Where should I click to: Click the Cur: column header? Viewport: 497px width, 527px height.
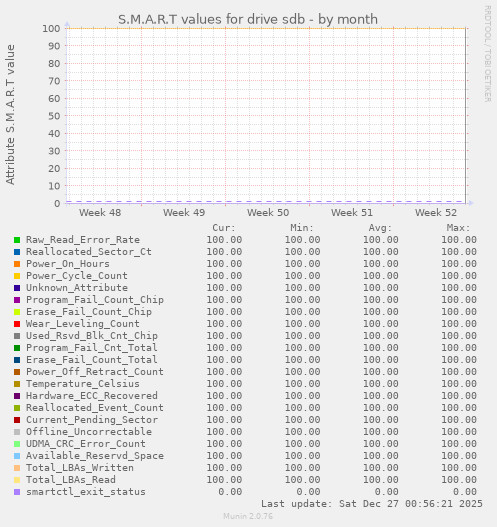[x=224, y=228]
